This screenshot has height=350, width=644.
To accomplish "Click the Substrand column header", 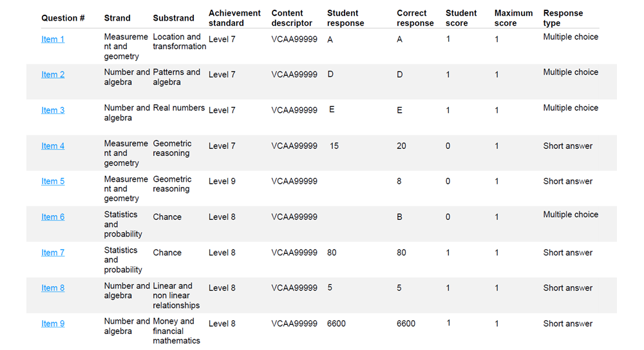I will click(x=173, y=18).
